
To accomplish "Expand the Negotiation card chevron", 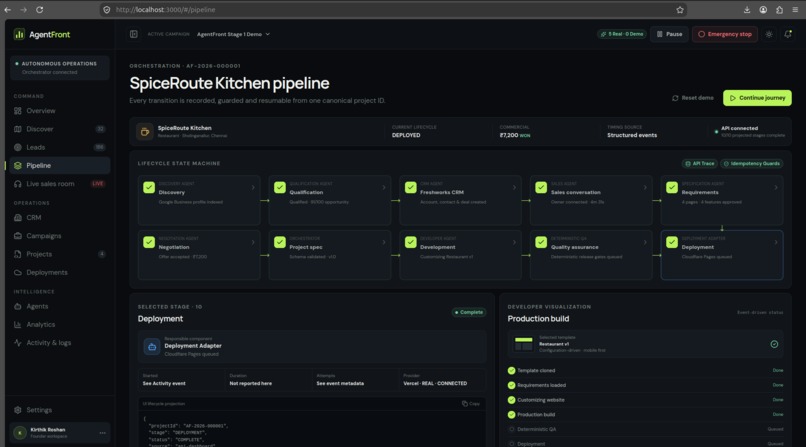I will 253,242.
